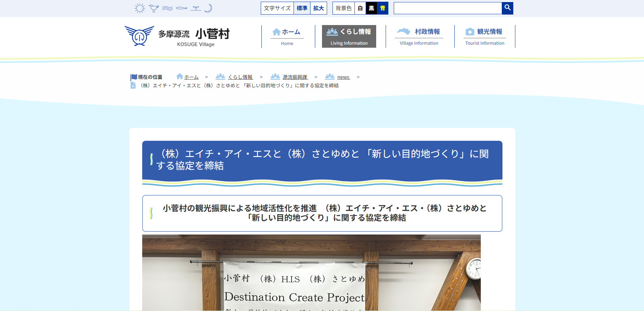Screen dimensions: 644x311
Task: Choose white 白 background color
Action: (x=360, y=8)
